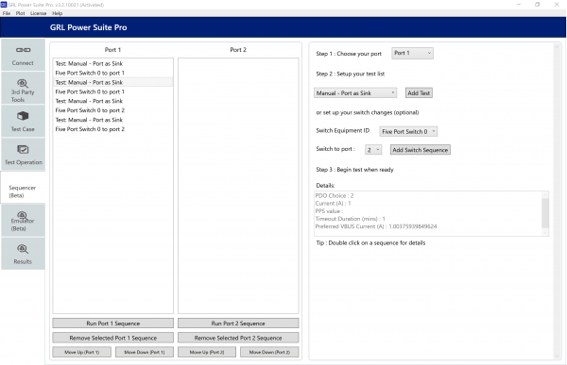The width and height of the screenshot is (567, 365).
Task: Click the 'Current (A) : 1' detail line
Action: 333,203
